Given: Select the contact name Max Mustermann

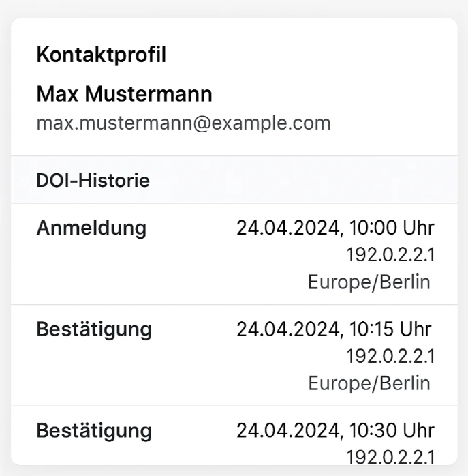Looking at the screenshot, I should 124,94.
